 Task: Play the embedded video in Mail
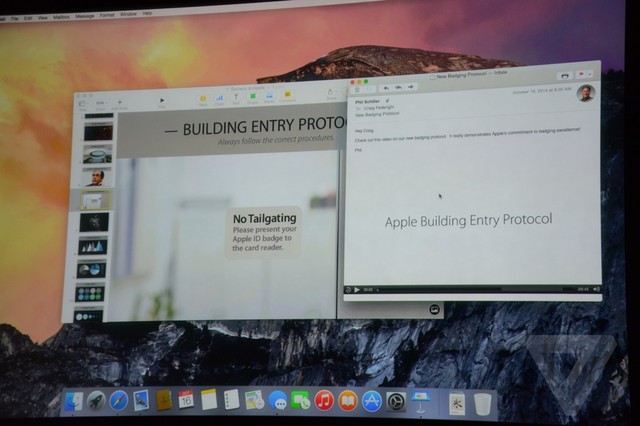(357, 290)
